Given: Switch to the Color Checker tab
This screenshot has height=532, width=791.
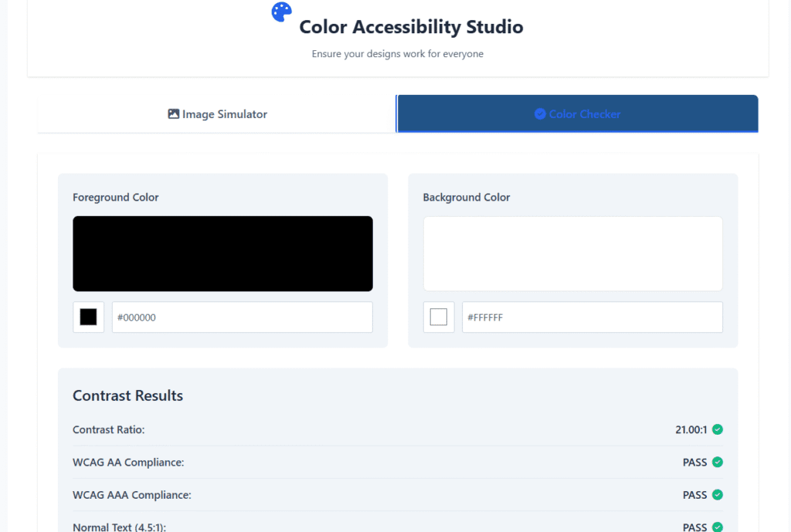Looking at the screenshot, I should click(x=577, y=114).
